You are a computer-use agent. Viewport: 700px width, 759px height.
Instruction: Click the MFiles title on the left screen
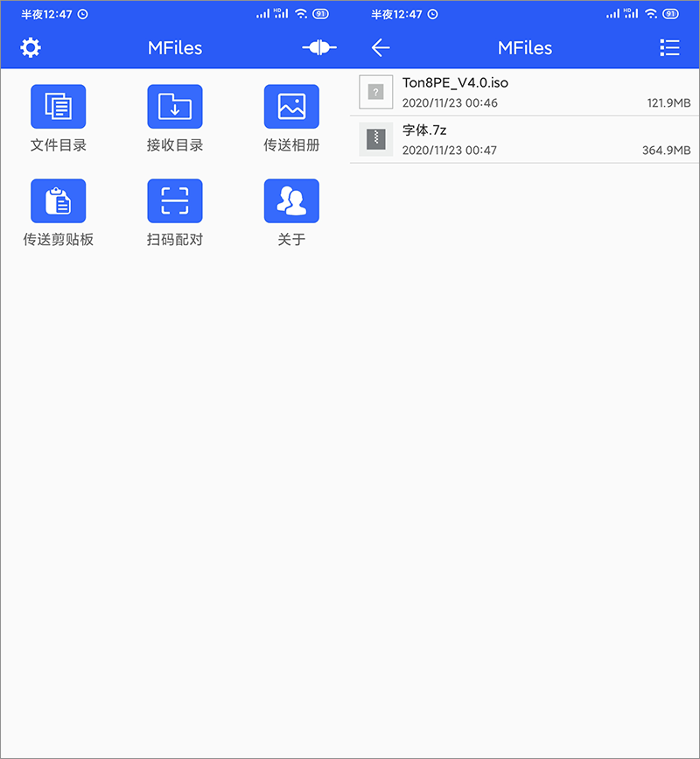pyautogui.click(x=174, y=47)
